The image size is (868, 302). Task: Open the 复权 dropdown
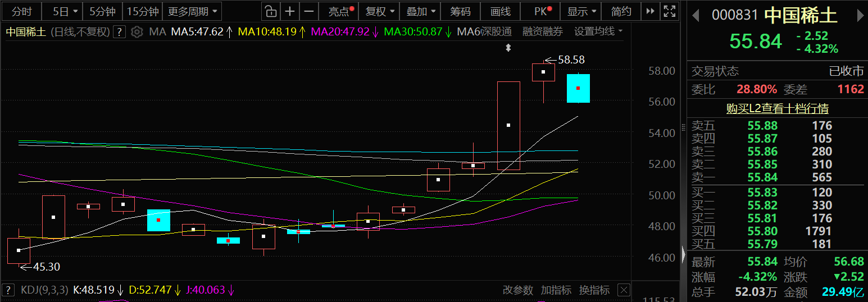coord(380,11)
